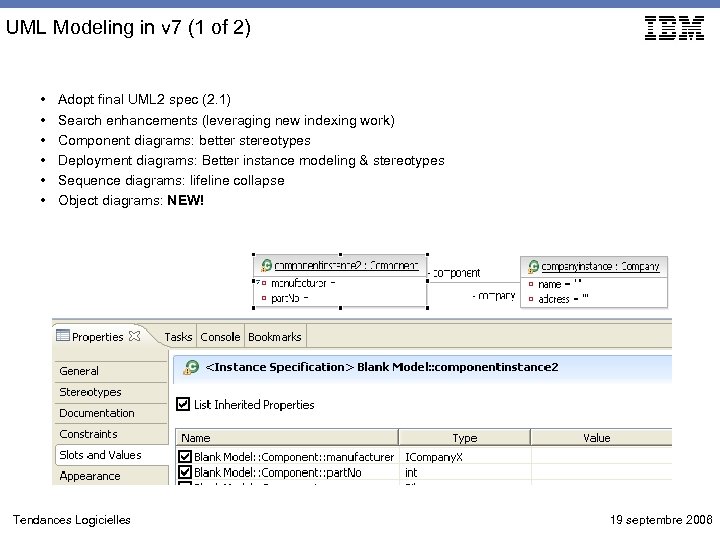This screenshot has height=540, width=720.
Task: Click the Properties view table icon
Action: point(62,336)
